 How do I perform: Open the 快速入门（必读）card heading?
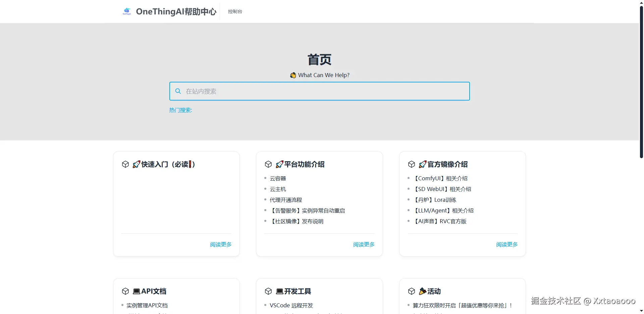pyautogui.click(x=164, y=164)
